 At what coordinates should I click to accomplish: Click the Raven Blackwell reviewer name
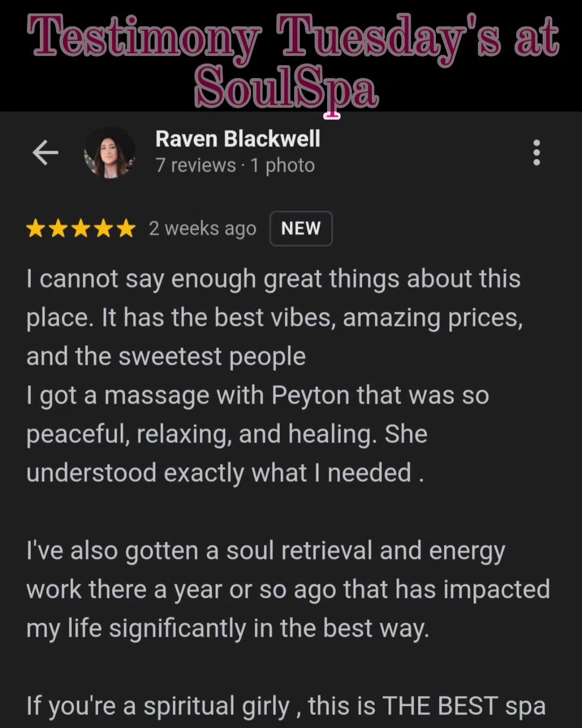[238, 139]
